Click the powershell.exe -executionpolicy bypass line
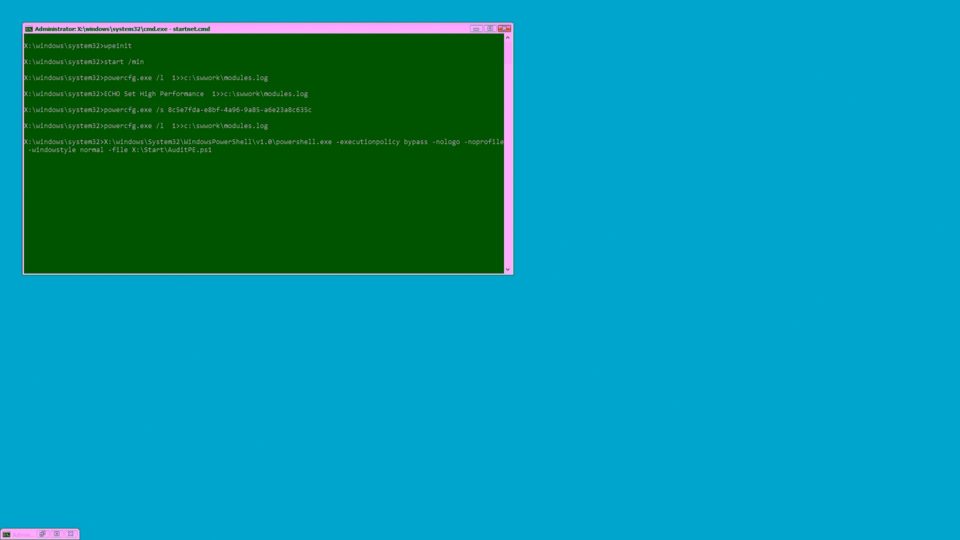960x540 pixels. 264,141
